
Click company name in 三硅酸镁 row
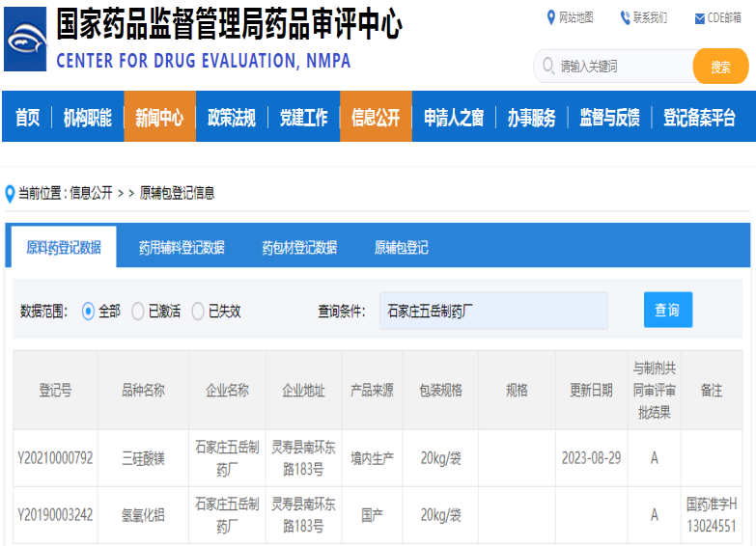[227, 458]
